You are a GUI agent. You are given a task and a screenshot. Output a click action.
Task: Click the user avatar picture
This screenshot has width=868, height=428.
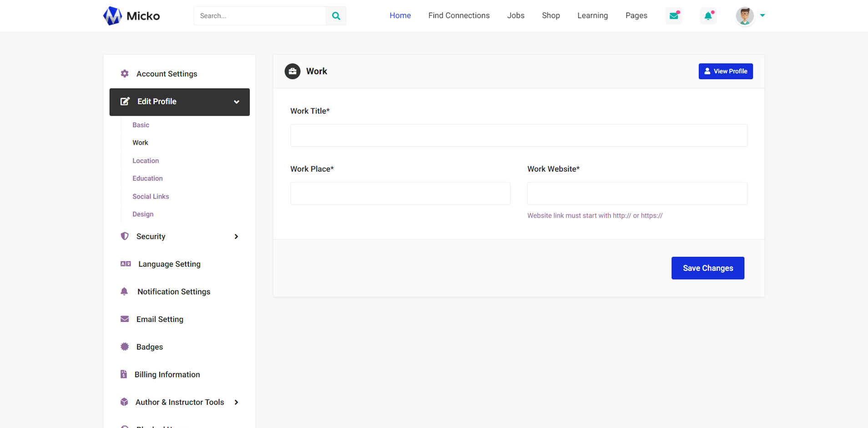click(x=744, y=16)
